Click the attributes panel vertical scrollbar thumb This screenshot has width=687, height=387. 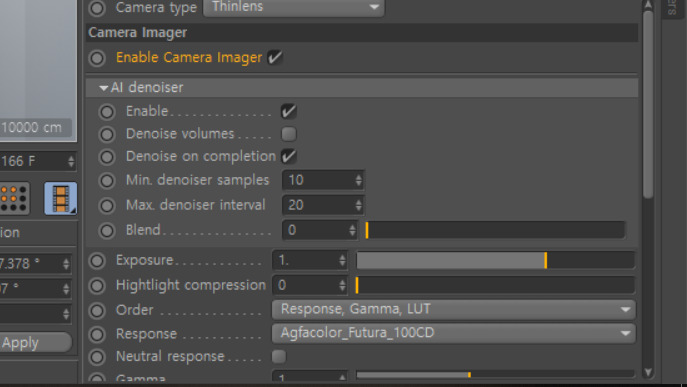click(648, 104)
